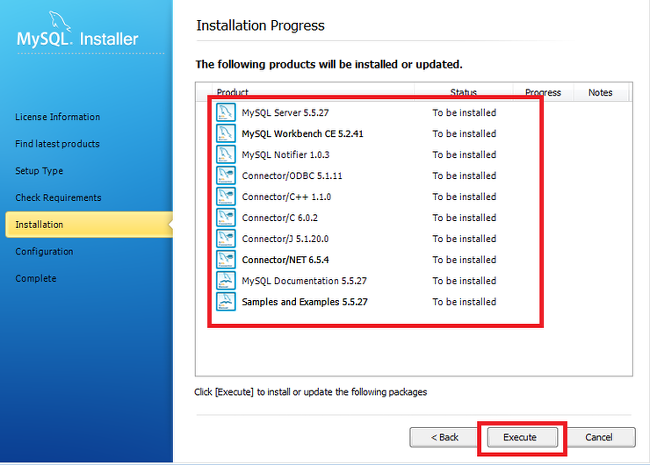Open the Setup Type step
The width and height of the screenshot is (650, 465).
click(39, 171)
